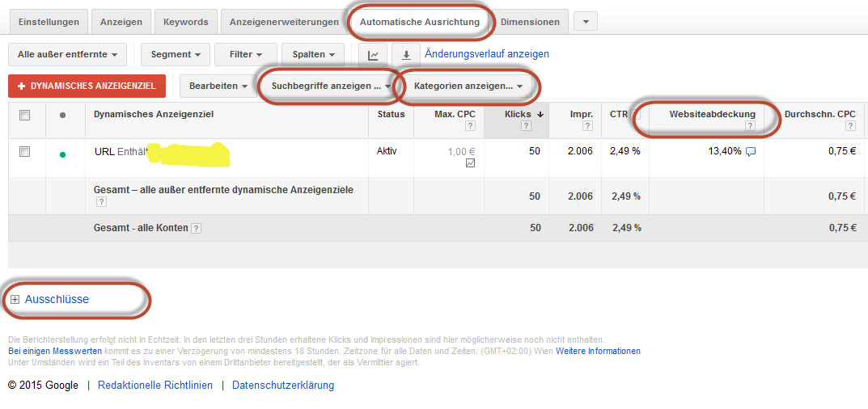
Task: Click the URL Enthält target text
Action: pyautogui.click(x=122, y=152)
